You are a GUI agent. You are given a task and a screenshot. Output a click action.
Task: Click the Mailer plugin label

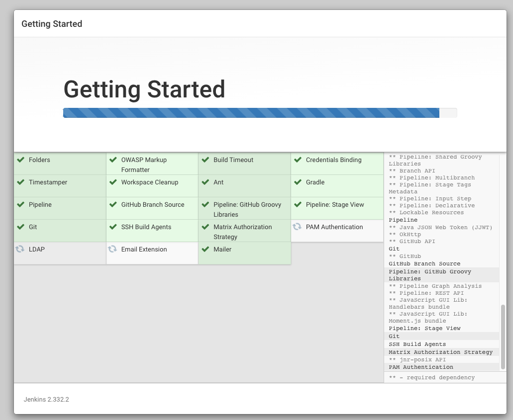pos(222,250)
